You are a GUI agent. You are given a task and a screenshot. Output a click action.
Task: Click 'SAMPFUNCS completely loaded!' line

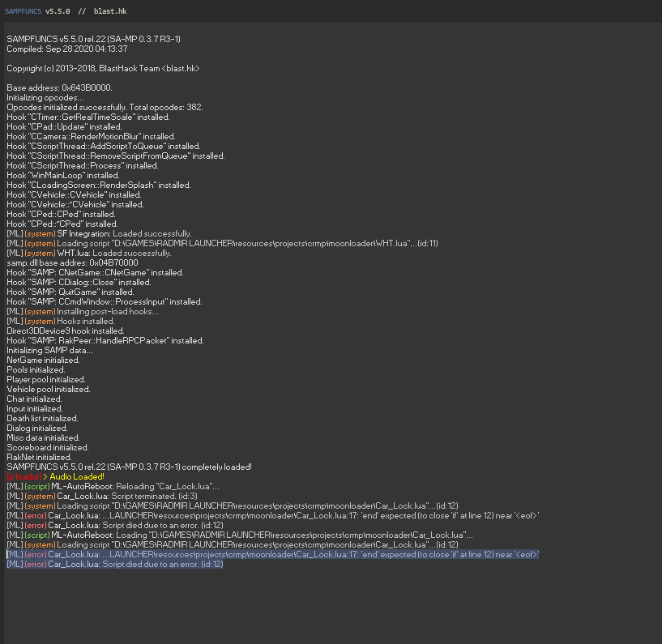(x=129, y=467)
